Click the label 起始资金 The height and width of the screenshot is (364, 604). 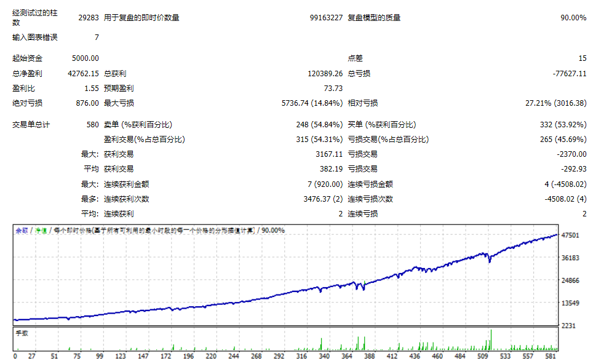(x=27, y=58)
